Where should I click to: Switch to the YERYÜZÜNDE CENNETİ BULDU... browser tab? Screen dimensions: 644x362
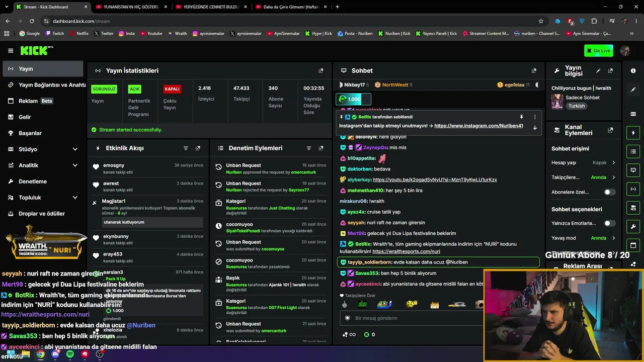coord(211,7)
